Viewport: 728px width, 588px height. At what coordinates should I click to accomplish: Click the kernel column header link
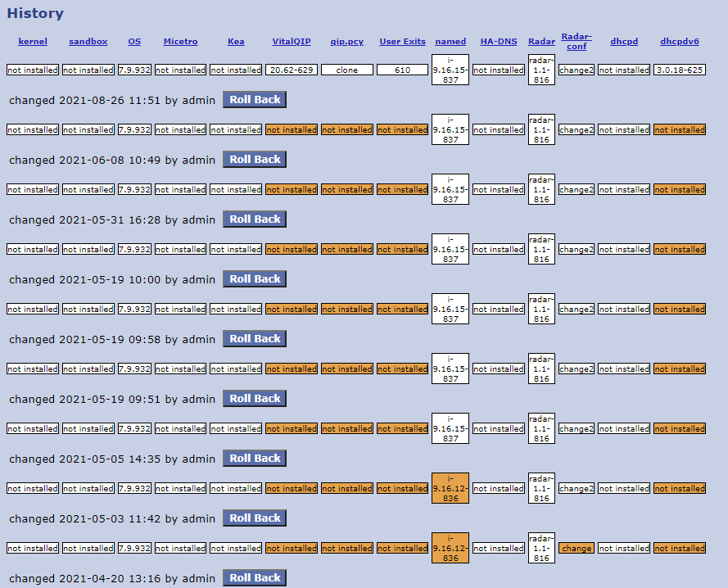(x=33, y=42)
